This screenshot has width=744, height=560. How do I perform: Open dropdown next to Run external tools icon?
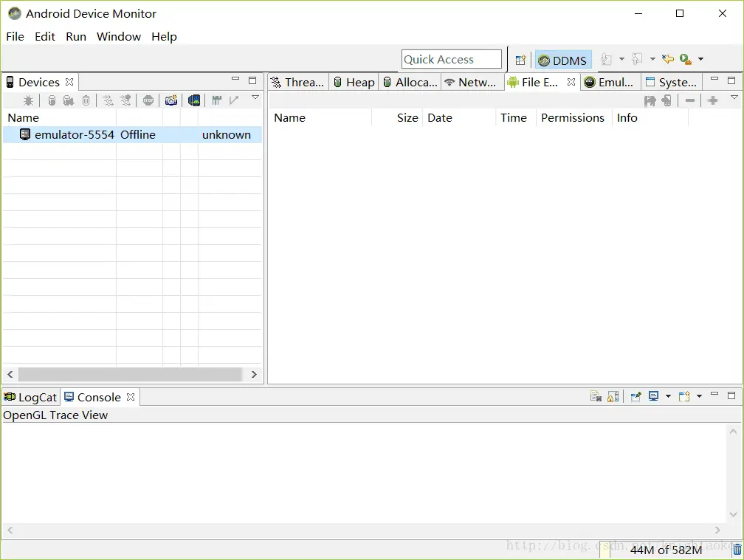coord(701,59)
